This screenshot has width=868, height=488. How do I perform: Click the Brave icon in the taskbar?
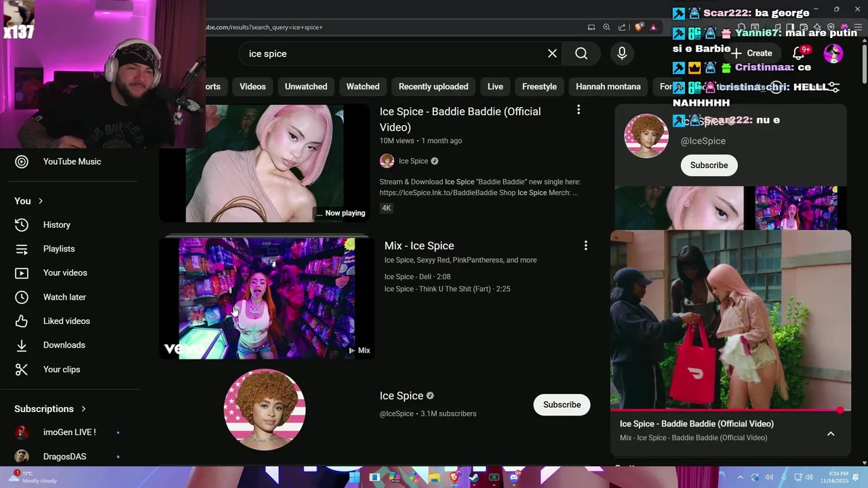tap(454, 477)
